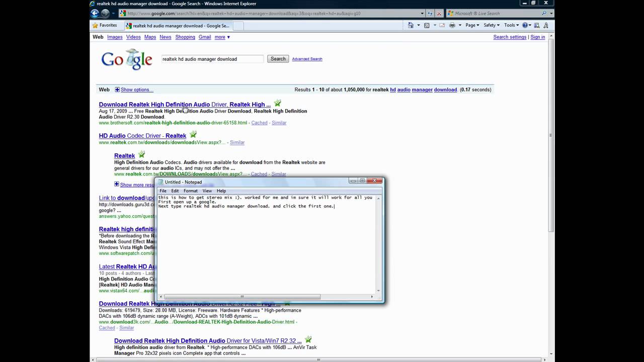644x362 pixels.
Task: Open 'Download Realtek High Definition Audio Driver' first result
Action: point(185,105)
